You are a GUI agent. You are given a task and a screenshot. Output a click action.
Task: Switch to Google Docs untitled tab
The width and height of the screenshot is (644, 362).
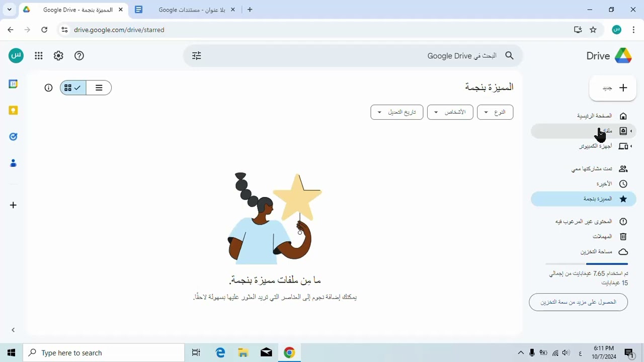(186, 10)
